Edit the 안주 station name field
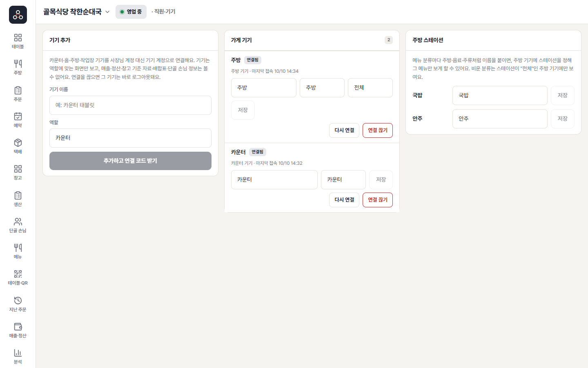The image size is (588, 368). pos(500,119)
